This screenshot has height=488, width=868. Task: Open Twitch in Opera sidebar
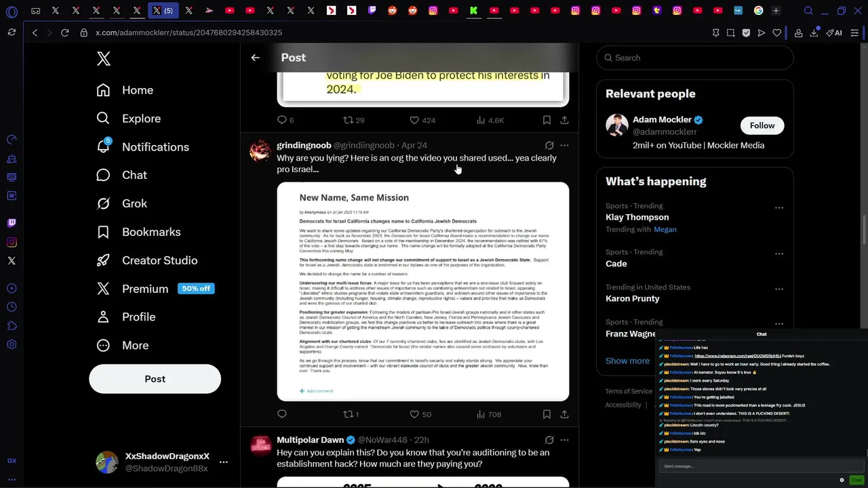click(x=12, y=223)
